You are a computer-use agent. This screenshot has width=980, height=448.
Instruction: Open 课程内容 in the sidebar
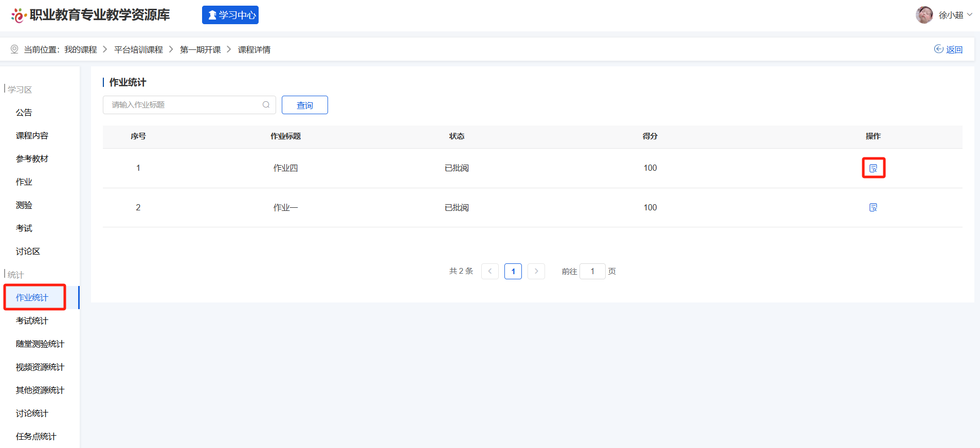coord(32,136)
